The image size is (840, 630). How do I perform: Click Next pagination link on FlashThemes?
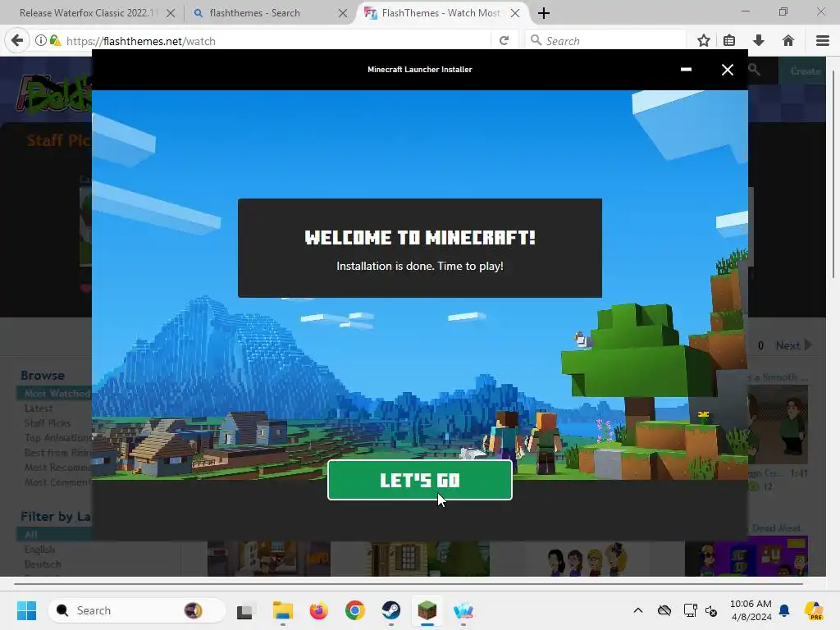point(793,345)
